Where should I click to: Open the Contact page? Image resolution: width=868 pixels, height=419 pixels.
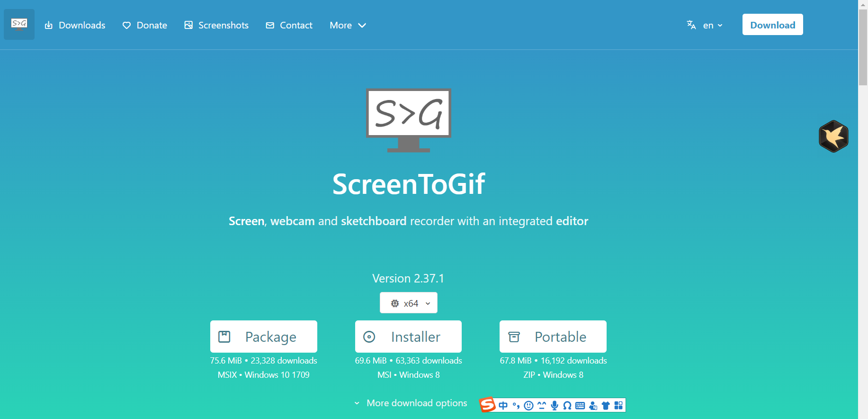[x=289, y=25]
